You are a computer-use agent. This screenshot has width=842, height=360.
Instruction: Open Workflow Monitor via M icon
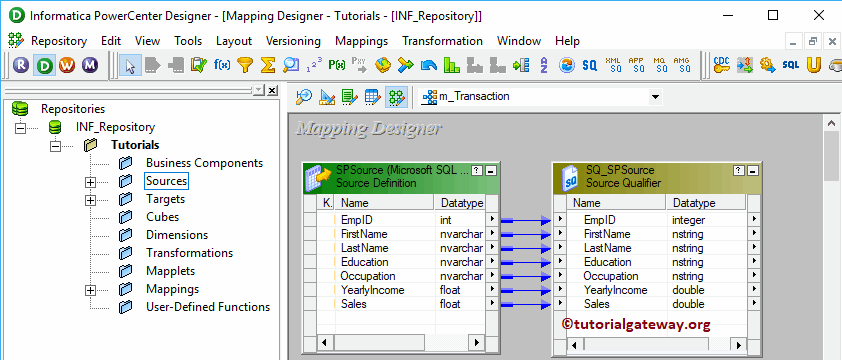90,66
